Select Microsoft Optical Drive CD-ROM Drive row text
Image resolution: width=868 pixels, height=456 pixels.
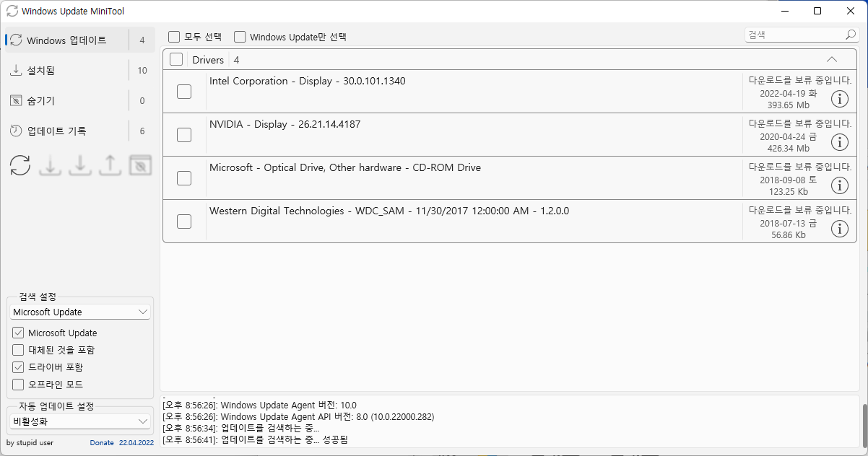pyautogui.click(x=345, y=167)
